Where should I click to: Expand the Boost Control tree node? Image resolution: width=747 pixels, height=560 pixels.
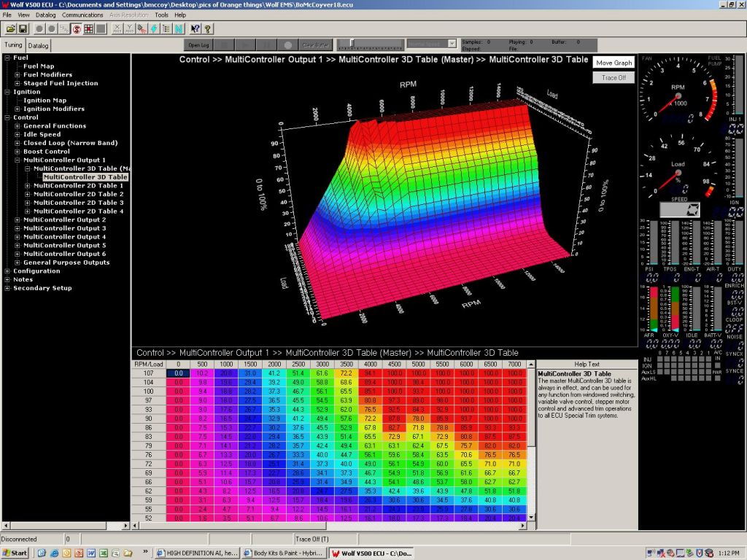point(18,152)
